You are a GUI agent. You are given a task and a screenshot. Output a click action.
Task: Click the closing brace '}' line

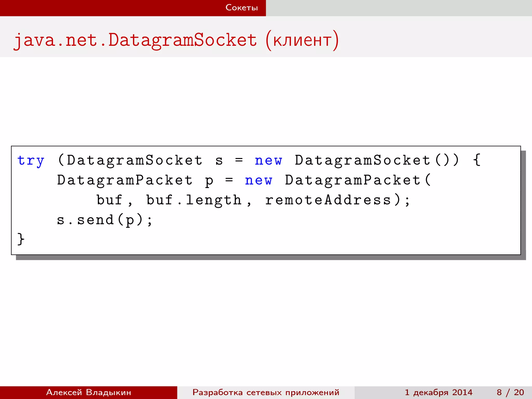point(21,239)
